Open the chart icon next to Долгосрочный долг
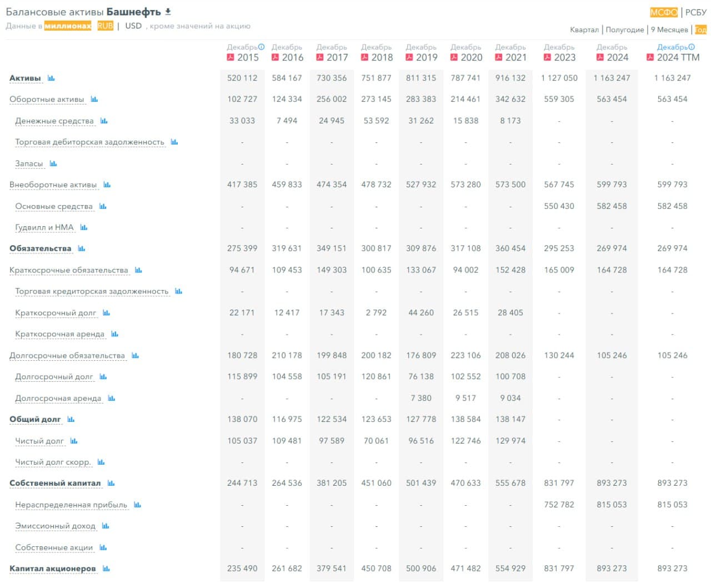 click(103, 377)
